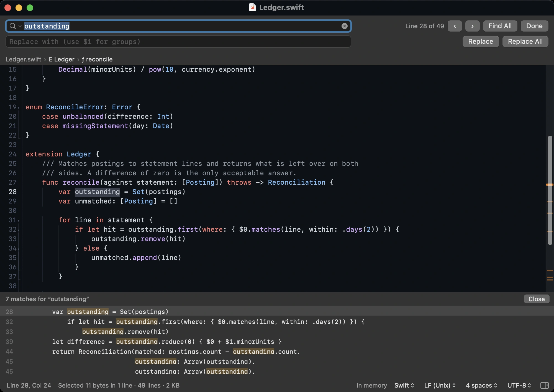554x392 pixels.
Task: Toggle the sidebar panel icon in status bar
Action: [x=544, y=385]
